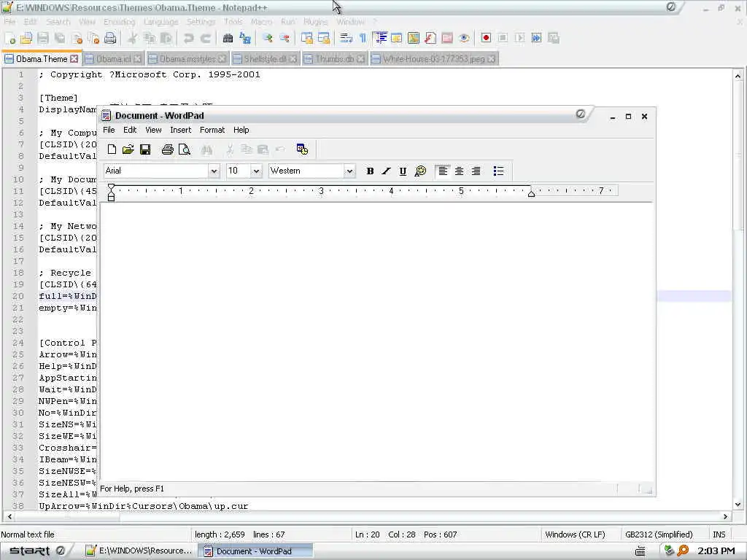Click the New file icon in Notepad++

click(10, 38)
